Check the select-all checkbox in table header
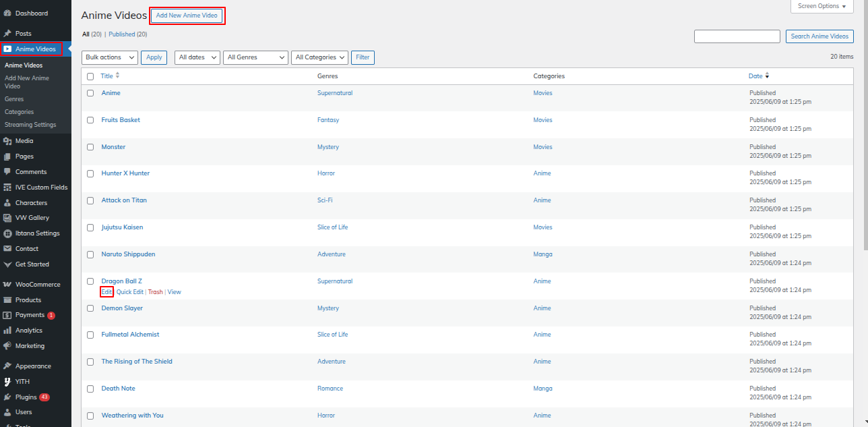The width and height of the screenshot is (868, 427). pyautogui.click(x=90, y=76)
